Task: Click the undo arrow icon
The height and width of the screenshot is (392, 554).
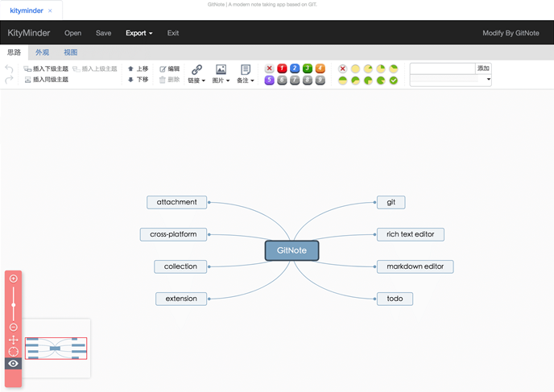Action: tap(9, 68)
